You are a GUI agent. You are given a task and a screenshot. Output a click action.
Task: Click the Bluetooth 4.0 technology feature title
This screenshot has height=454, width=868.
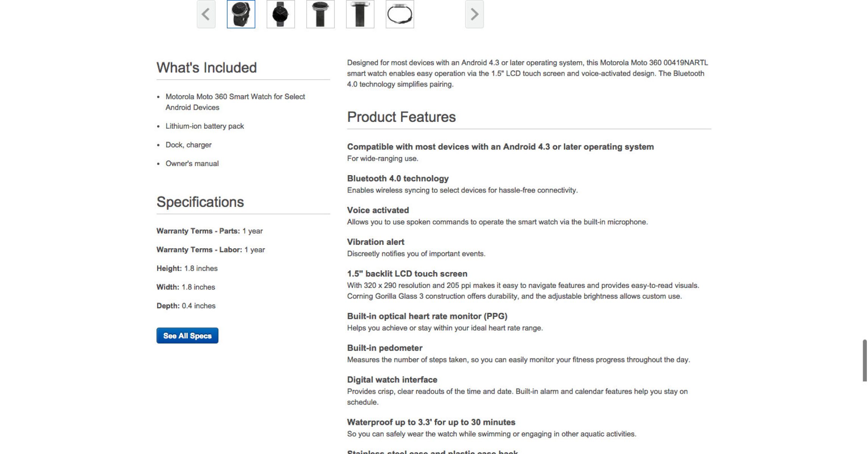coord(398,179)
